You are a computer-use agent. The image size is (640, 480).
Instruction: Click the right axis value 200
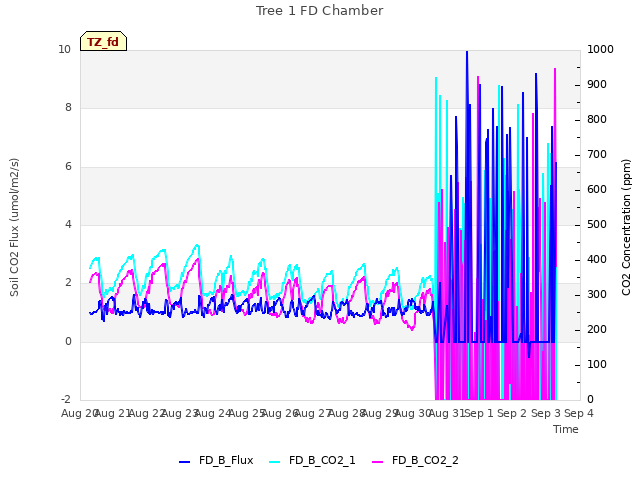coord(597,329)
